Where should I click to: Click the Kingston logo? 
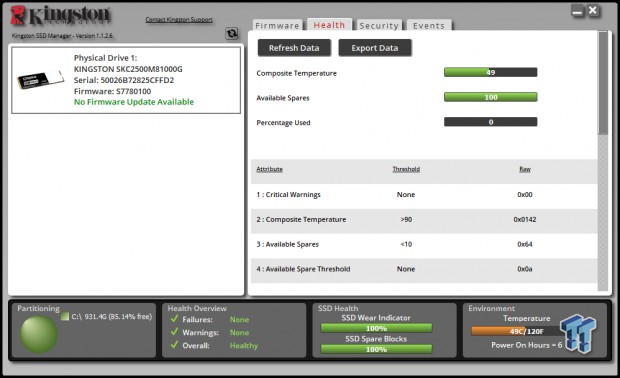click(60, 16)
